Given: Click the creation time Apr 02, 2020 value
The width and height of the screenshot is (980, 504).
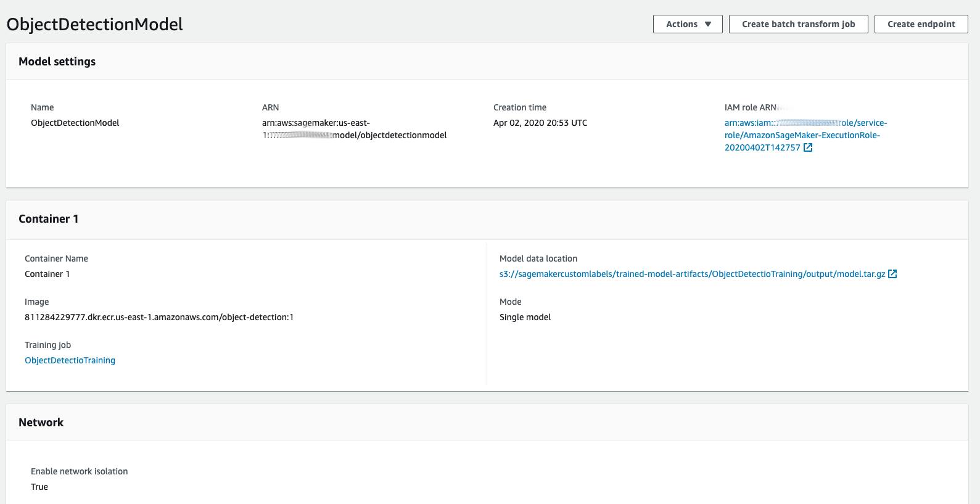Looking at the screenshot, I should pyautogui.click(x=540, y=123).
